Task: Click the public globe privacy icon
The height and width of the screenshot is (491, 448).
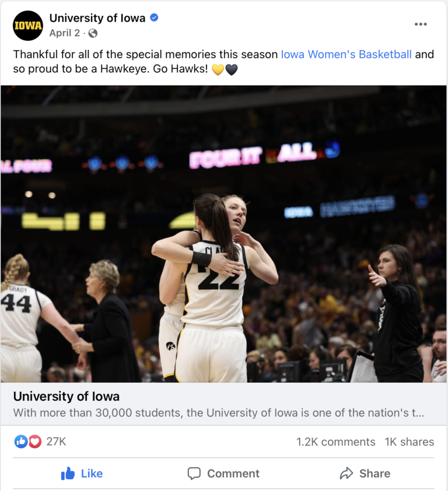Action: click(93, 33)
